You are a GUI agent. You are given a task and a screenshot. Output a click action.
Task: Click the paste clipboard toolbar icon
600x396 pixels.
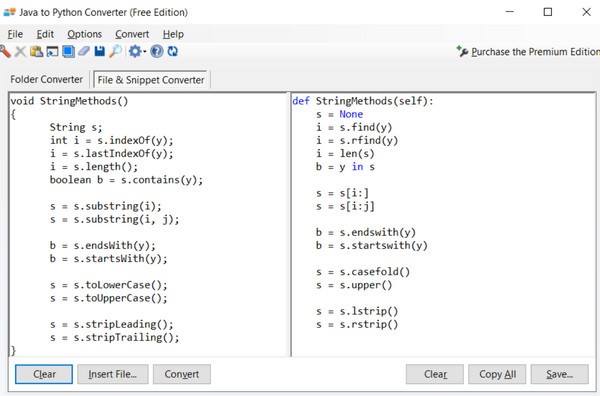[36, 51]
